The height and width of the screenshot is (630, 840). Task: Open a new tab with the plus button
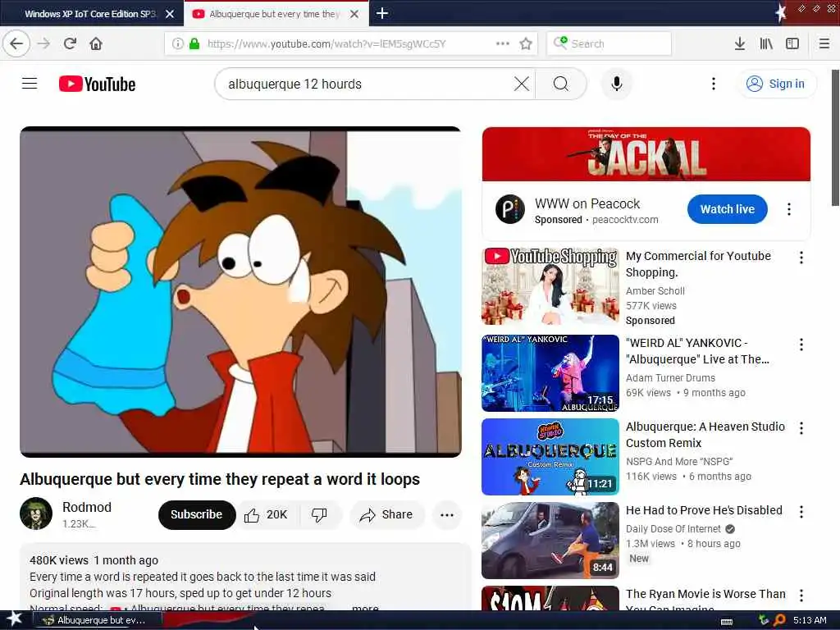point(382,13)
